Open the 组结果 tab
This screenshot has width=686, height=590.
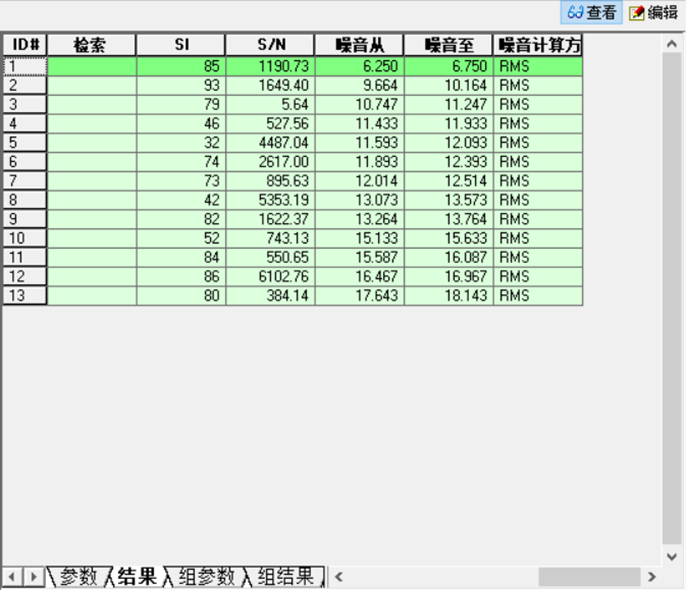pos(285,577)
